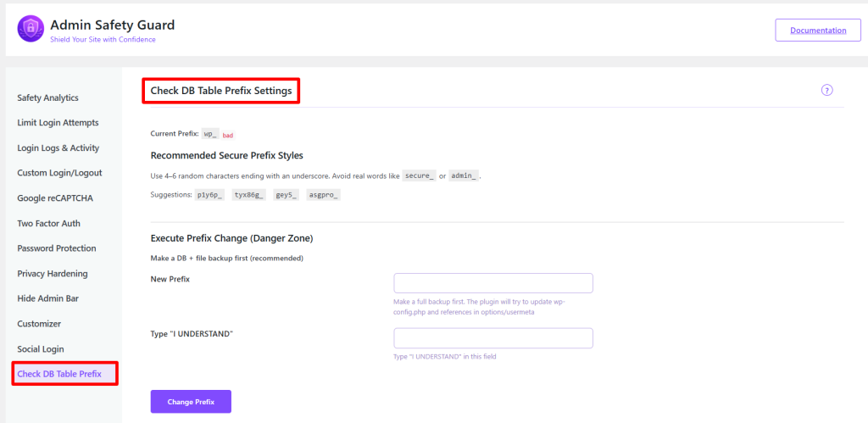This screenshot has width=868, height=423.
Task: Focus the "I UNDERSTAND" confirmation field
Action: [x=492, y=338]
